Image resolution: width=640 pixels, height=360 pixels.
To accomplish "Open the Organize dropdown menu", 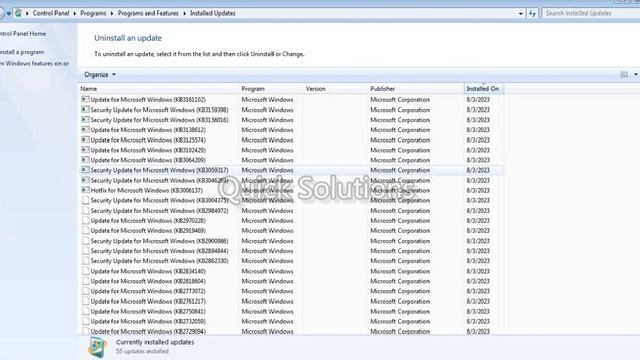I will pos(100,75).
